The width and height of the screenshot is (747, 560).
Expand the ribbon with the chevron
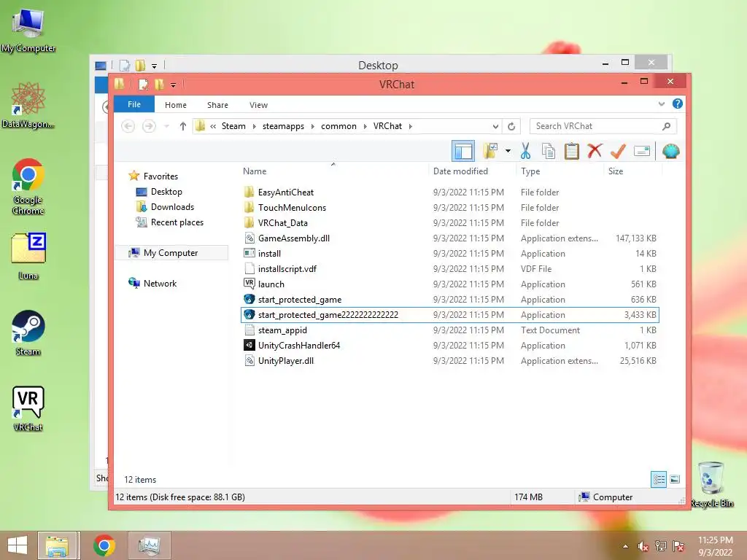coord(661,104)
